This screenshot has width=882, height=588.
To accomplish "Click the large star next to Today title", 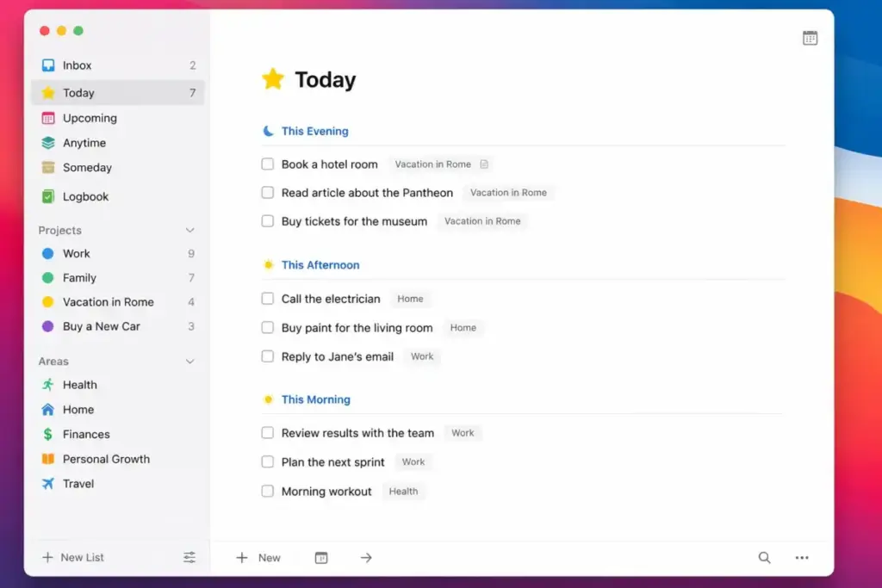I will [x=273, y=79].
